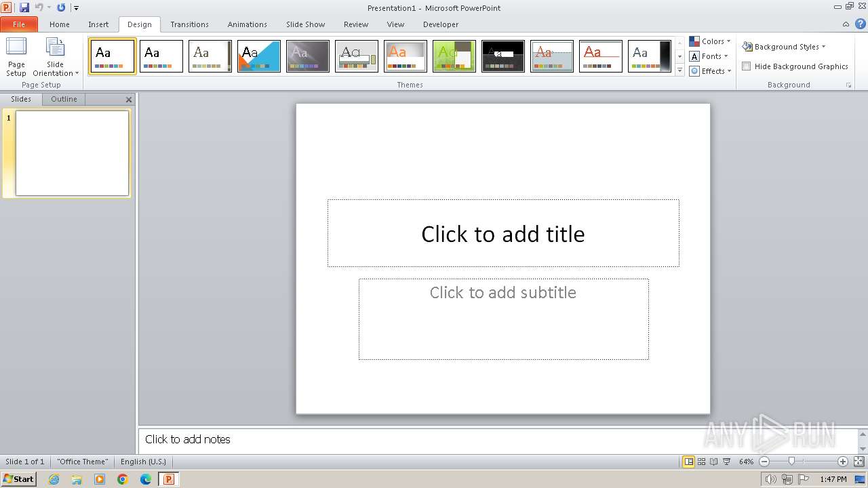Click the 64% zoom level
The height and width of the screenshot is (488, 868).
click(746, 462)
